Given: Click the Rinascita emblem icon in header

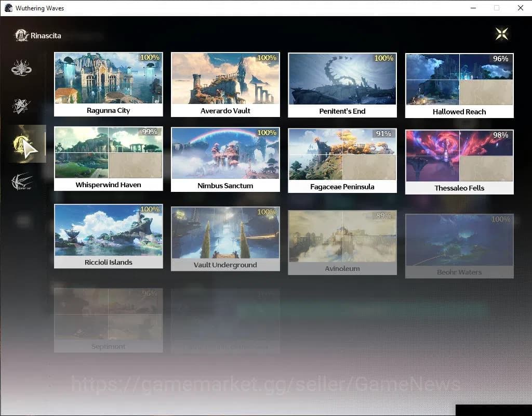Looking at the screenshot, I should [21, 35].
